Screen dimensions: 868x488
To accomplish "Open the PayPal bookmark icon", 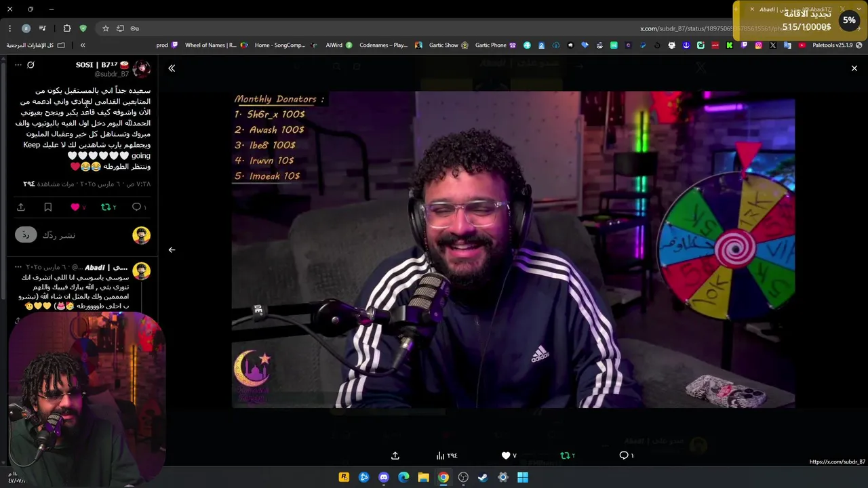I will click(643, 45).
